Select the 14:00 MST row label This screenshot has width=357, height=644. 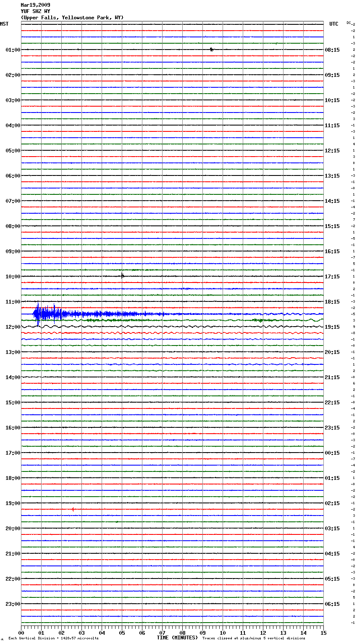tap(13, 377)
